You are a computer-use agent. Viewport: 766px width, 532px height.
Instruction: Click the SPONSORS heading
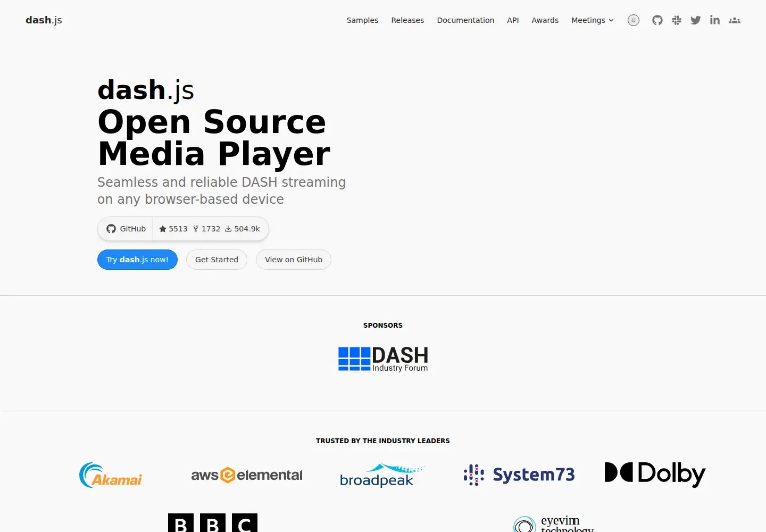coord(383,326)
